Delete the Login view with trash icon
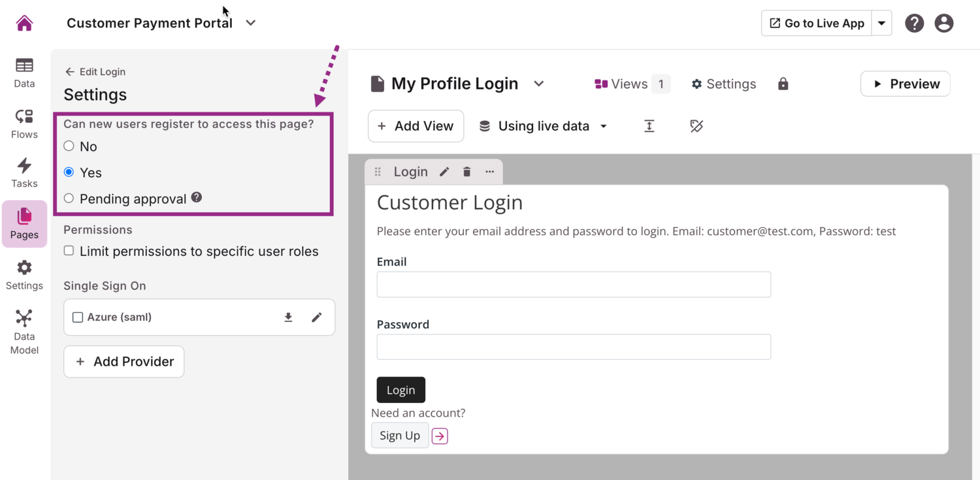980x480 pixels. pyautogui.click(x=466, y=172)
